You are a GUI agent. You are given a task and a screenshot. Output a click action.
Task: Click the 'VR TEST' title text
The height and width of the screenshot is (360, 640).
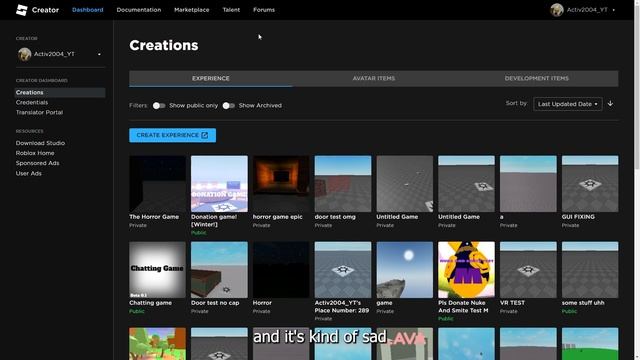[x=512, y=303]
